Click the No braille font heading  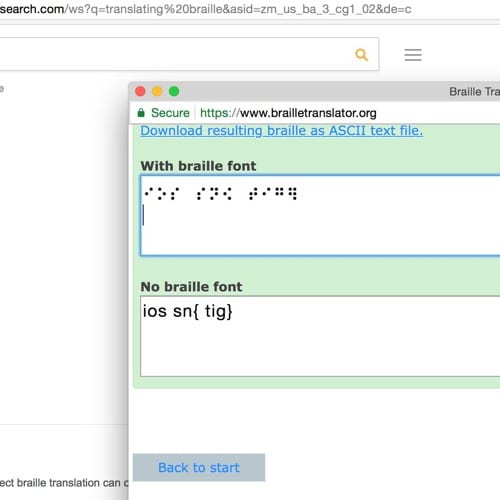(191, 287)
